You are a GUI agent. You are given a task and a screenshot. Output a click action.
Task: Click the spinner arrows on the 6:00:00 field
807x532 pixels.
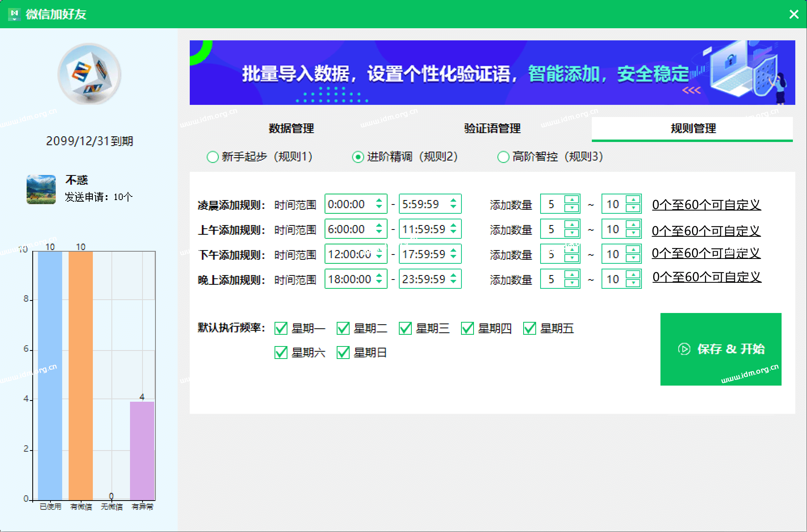point(379,229)
